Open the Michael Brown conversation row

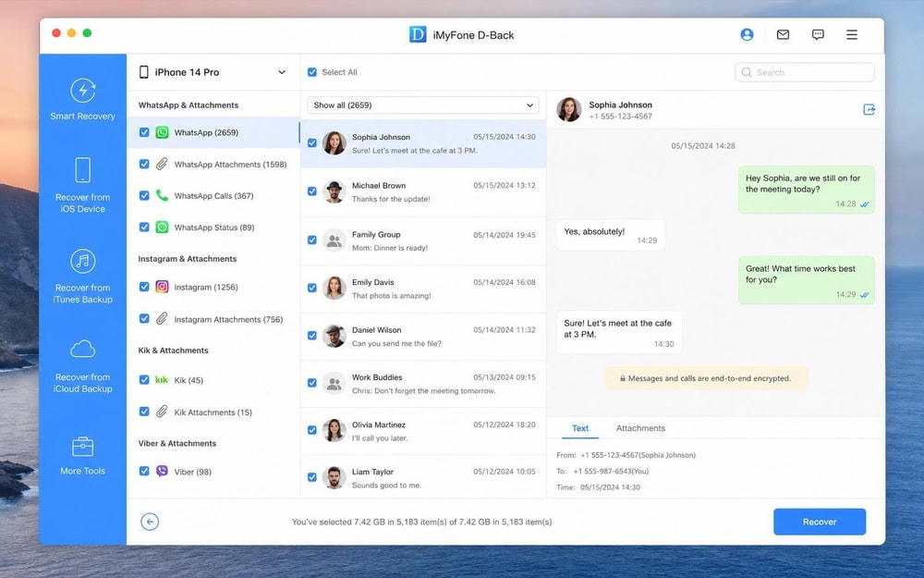[423, 192]
